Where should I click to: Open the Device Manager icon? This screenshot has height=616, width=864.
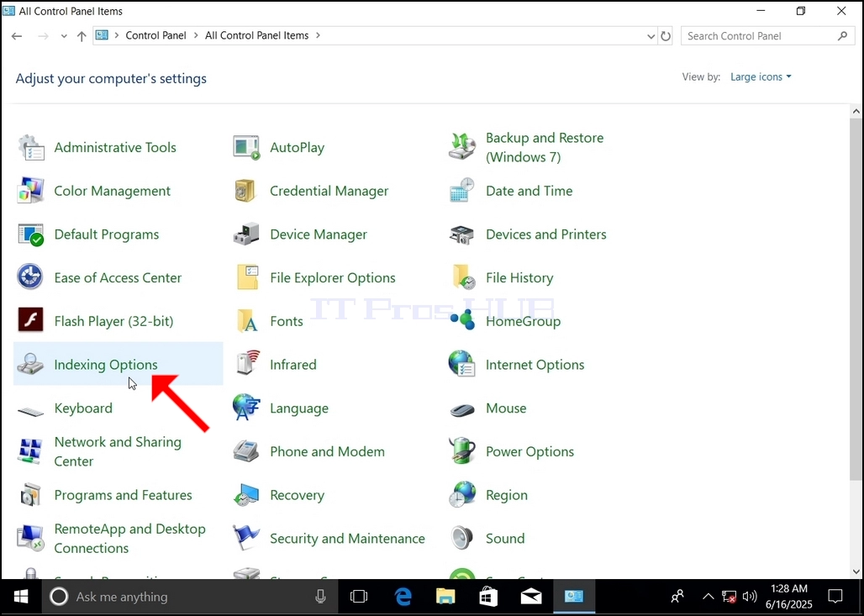(x=246, y=234)
